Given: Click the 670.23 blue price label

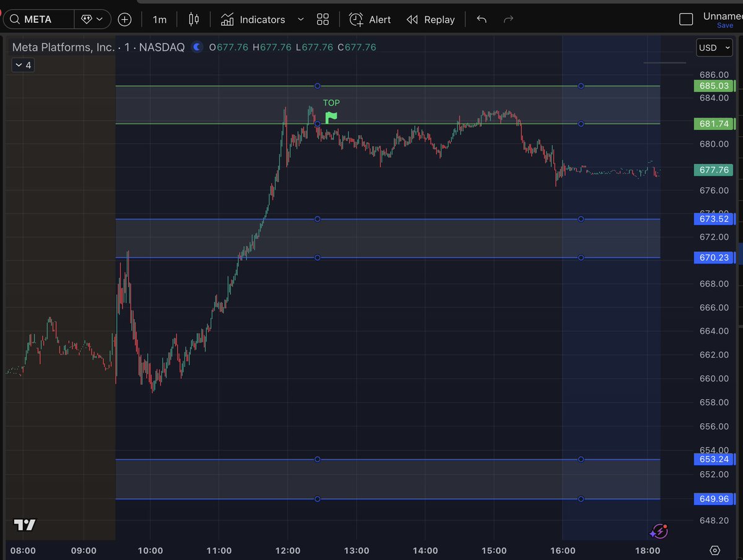Looking at the screenshot, I should click(713, 257).
